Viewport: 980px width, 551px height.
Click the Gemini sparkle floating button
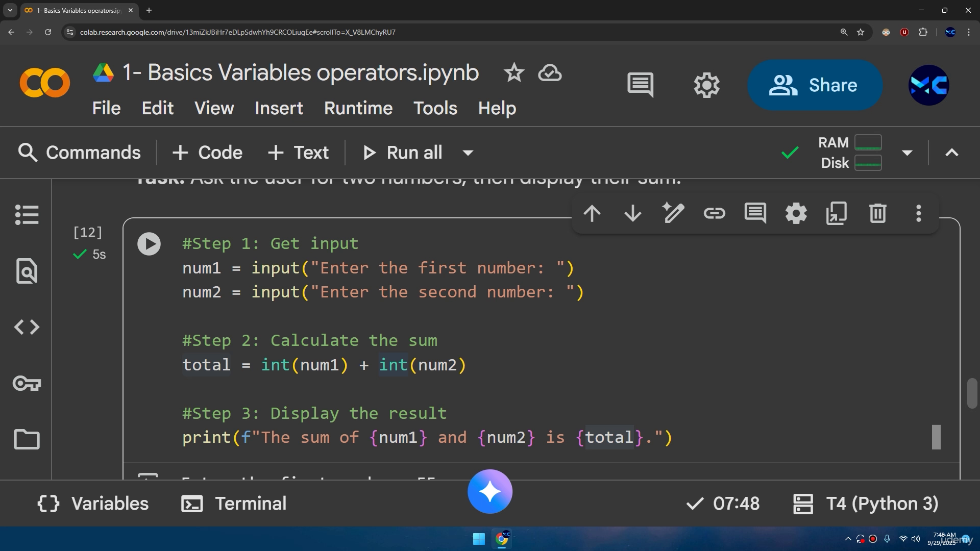[490, 492]
